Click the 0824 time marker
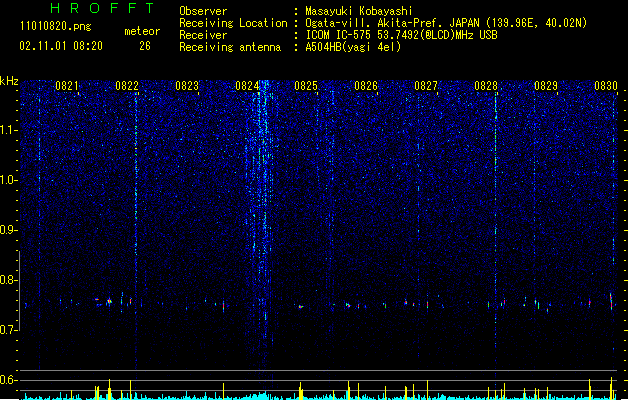Image resolution: width=629 pixels, height=400 pixels. click(x=247, y=86)
